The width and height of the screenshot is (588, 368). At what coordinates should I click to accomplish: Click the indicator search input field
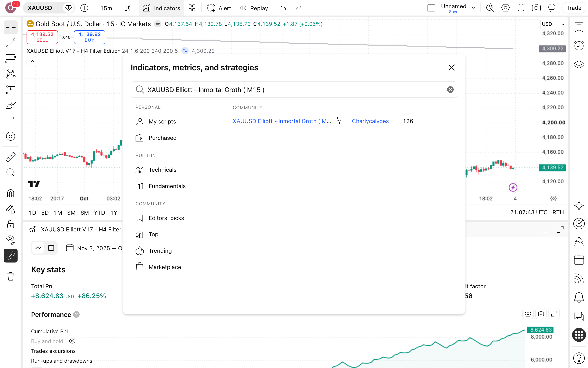point(294,90)
